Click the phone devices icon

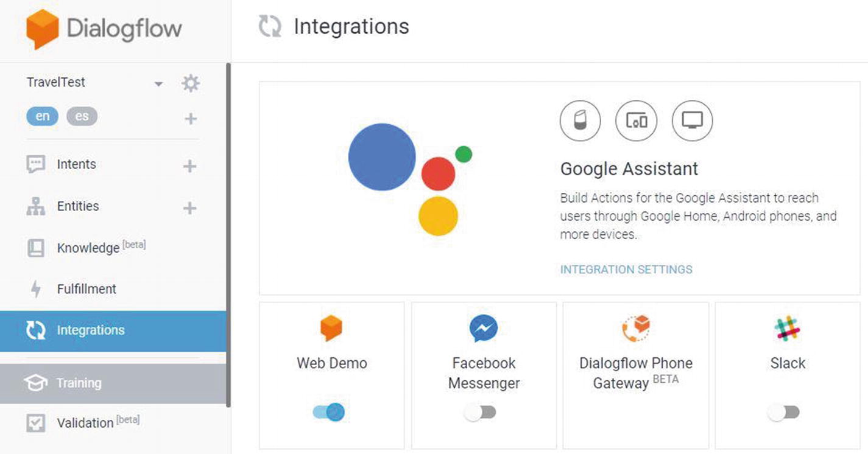[636, 120]
